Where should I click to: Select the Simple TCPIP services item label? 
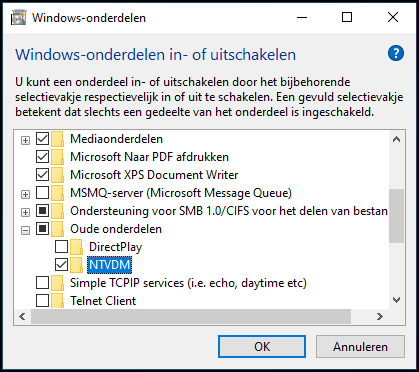tap(188, 283)
